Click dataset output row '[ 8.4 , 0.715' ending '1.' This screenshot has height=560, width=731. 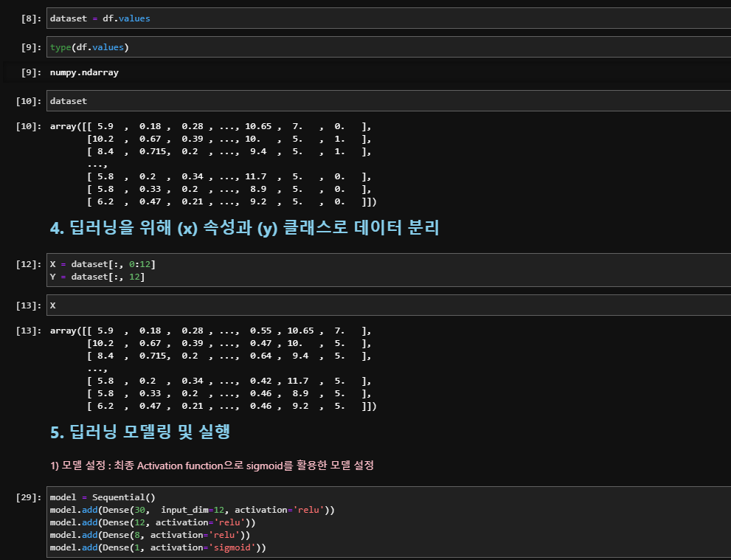229,151
